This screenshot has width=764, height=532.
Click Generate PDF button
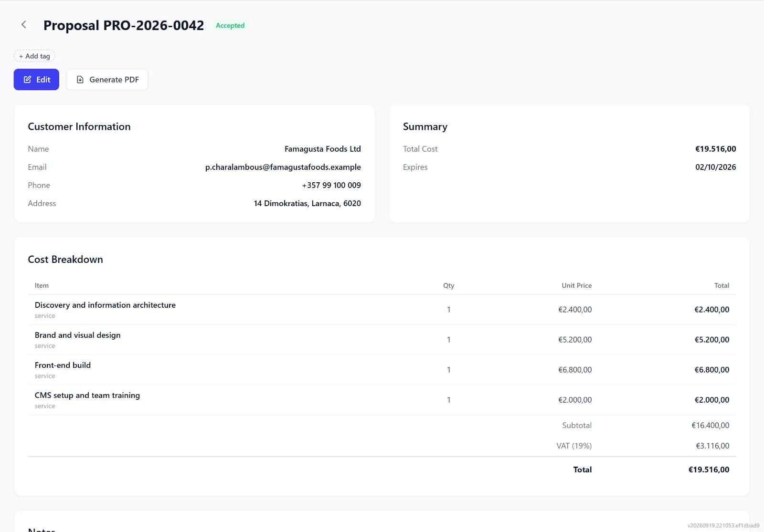107,80
